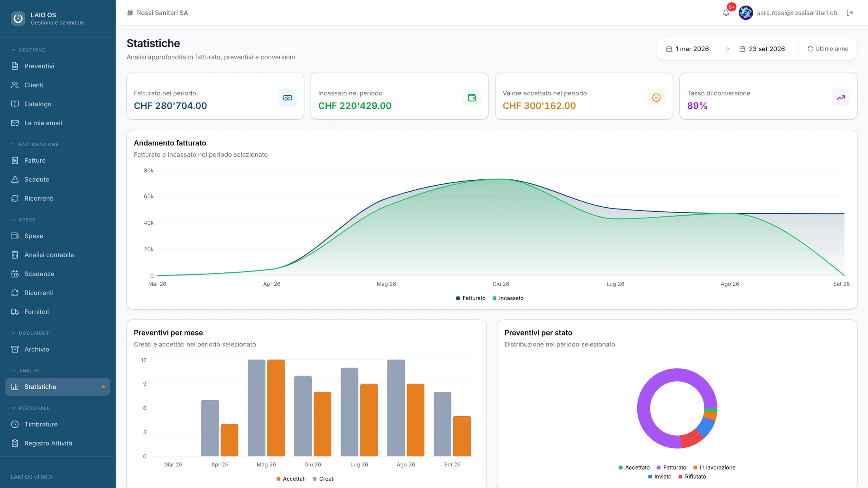Click the logout icon in the header
Viewport: 868px width, 488px height.
pos(850,13)
